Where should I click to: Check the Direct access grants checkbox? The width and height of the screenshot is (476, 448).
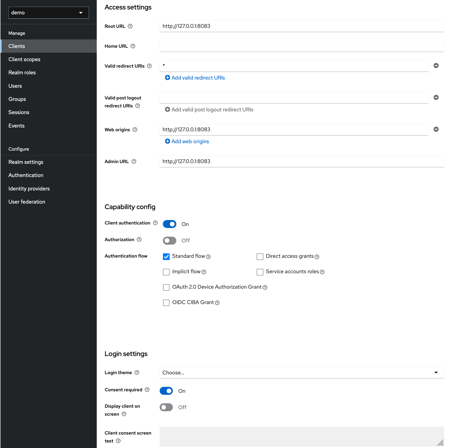tap(260, 257)
